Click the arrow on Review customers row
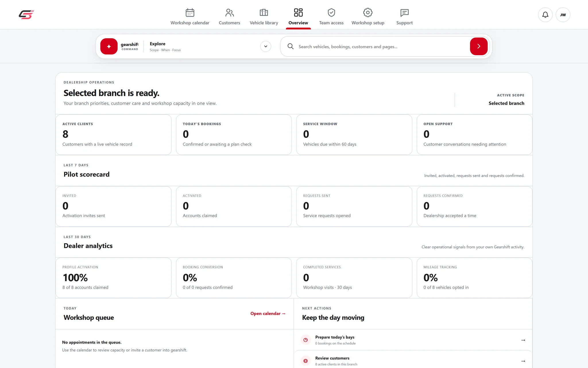The image size is (588, 368). coord(523,361)
